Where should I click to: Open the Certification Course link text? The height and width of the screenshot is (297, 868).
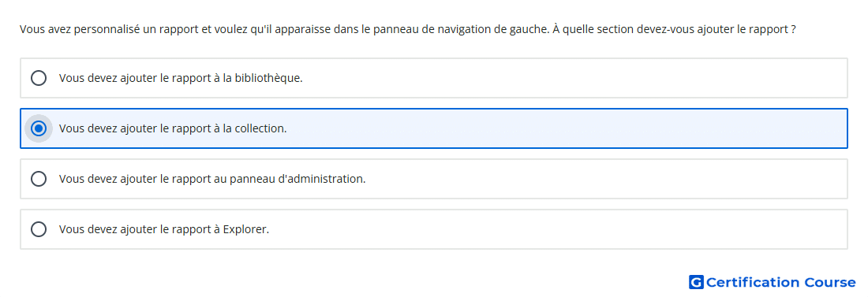click(x=780, y=282)
